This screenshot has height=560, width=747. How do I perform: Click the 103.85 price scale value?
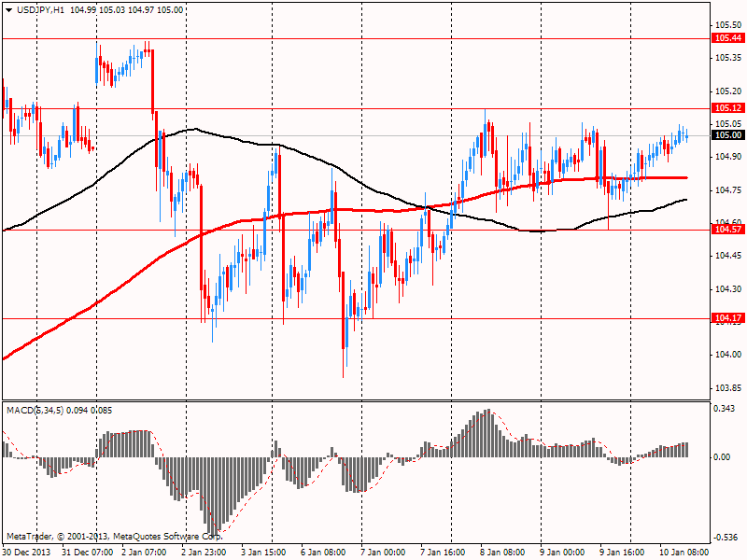(728, 388)
